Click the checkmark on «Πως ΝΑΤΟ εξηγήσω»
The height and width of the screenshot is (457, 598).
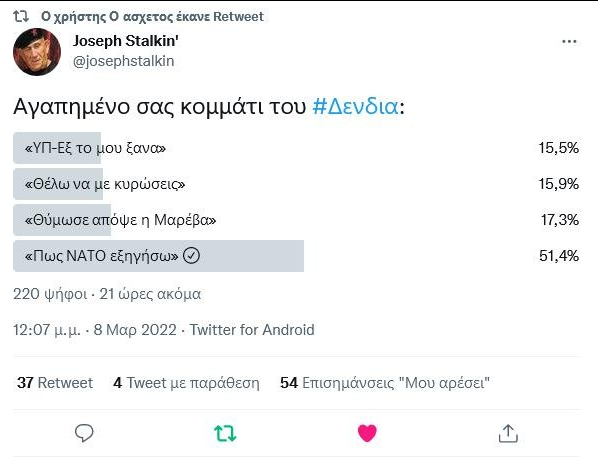[x=191, y=256]
